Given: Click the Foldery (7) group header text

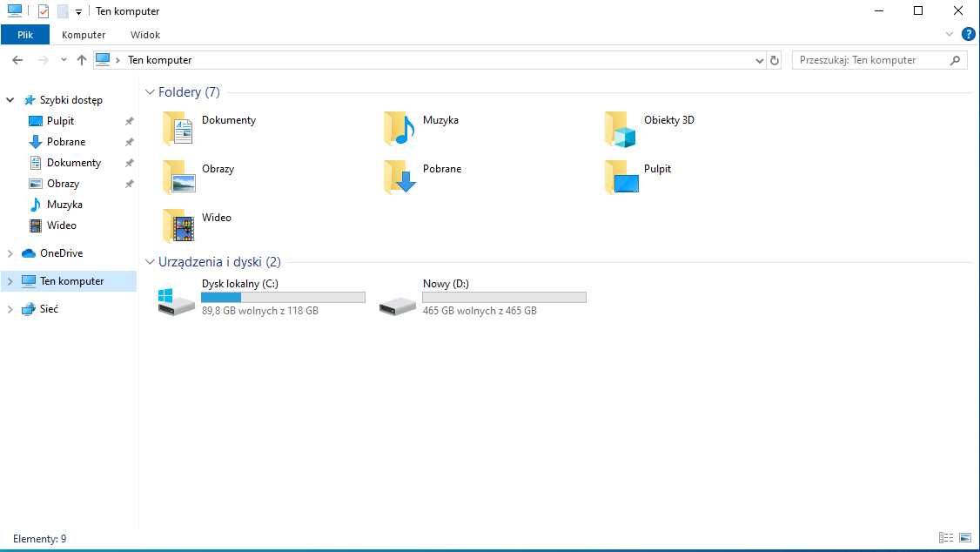Looking at the screenshot, I should point(189,92).
